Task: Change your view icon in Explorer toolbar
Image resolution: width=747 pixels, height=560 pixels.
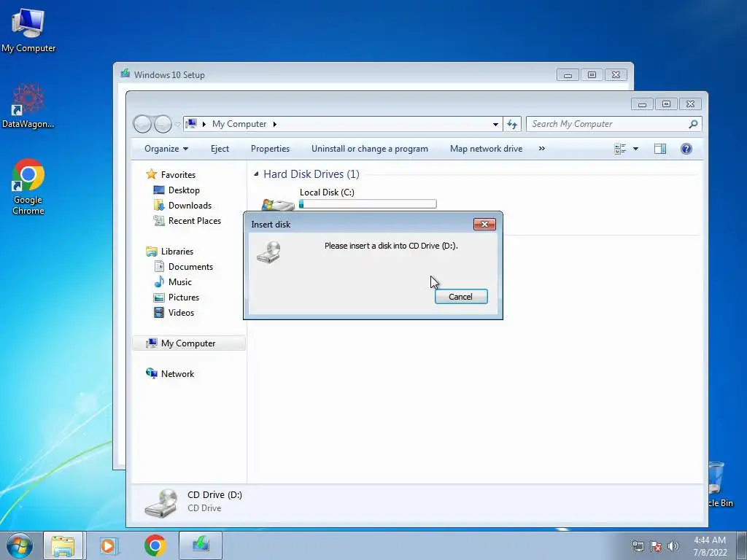Action: click(620, 149)
